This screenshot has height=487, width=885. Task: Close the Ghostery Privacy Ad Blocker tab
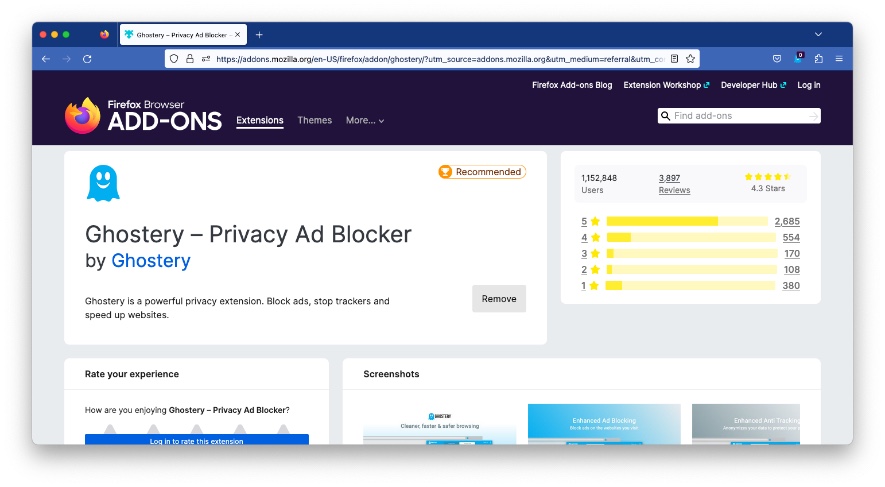(x=238, y=34)
